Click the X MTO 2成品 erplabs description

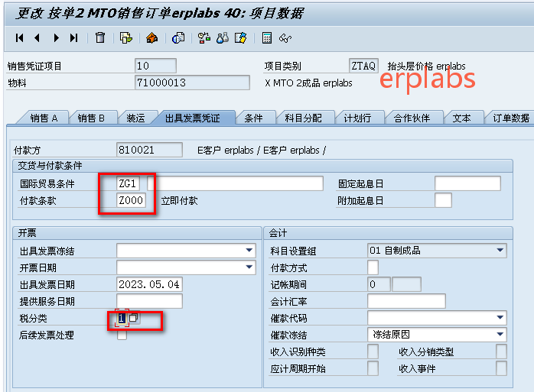tap(308, 83)
